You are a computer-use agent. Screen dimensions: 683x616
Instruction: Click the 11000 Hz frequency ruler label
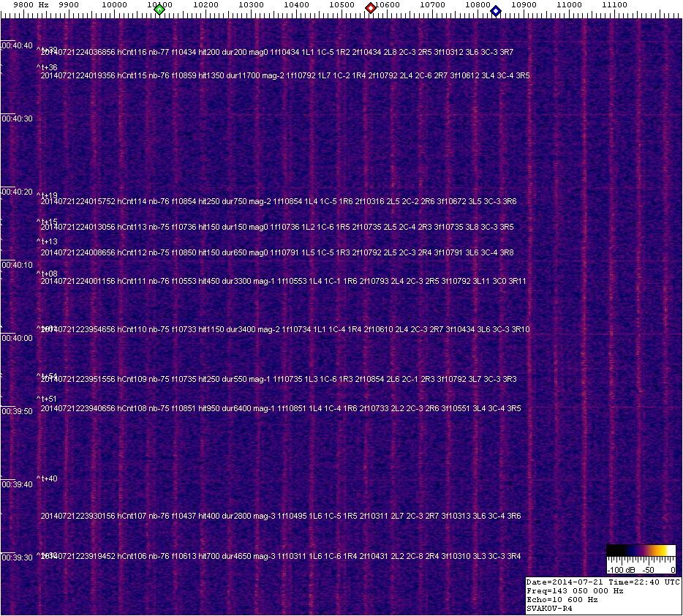pos(569,5)
